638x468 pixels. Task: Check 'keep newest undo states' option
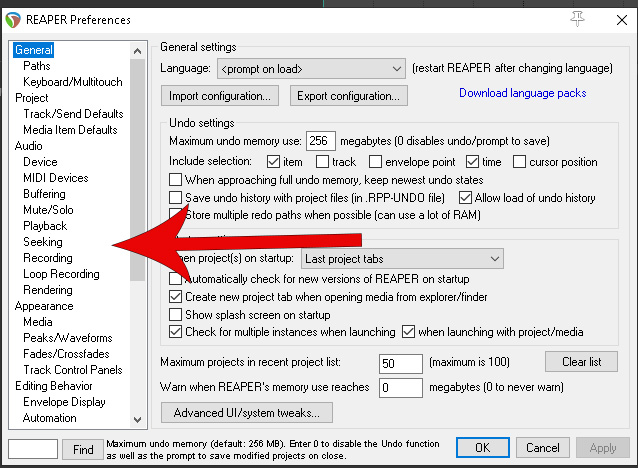tap(175, 179)
